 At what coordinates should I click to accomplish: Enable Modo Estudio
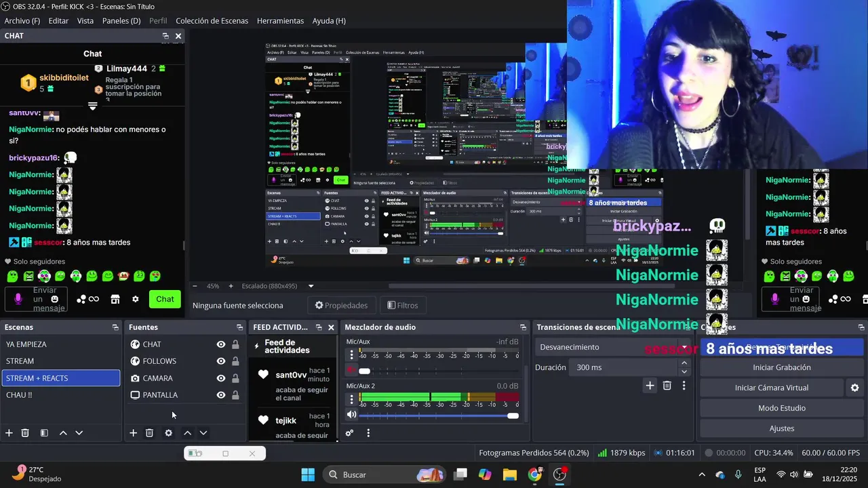tap(782, 408)
